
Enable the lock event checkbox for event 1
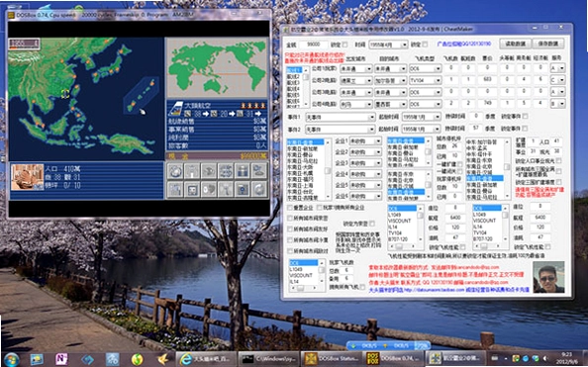[525, 117]
